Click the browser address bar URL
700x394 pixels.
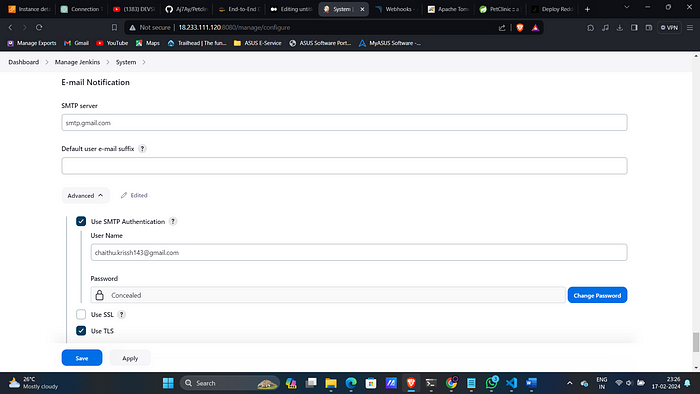[234, 28]
